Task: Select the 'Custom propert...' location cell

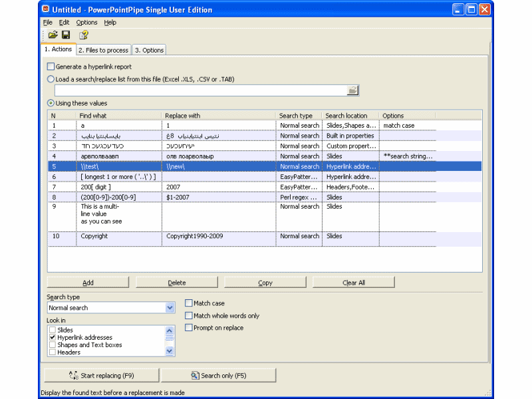Action: click(350, 146)
